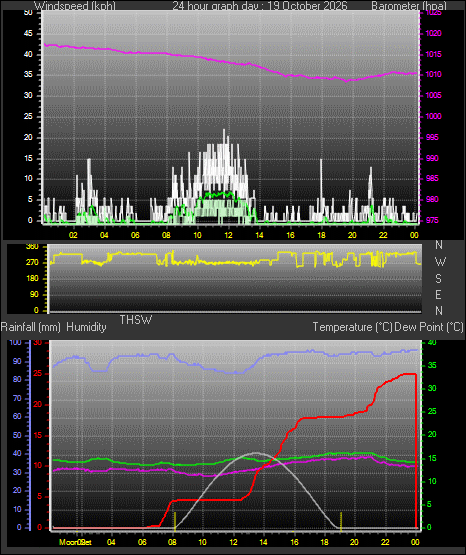Viewport: 466px width, 555px height.
Task: Click the 100 label on blue humidity axis
Action: click(15, 343)
